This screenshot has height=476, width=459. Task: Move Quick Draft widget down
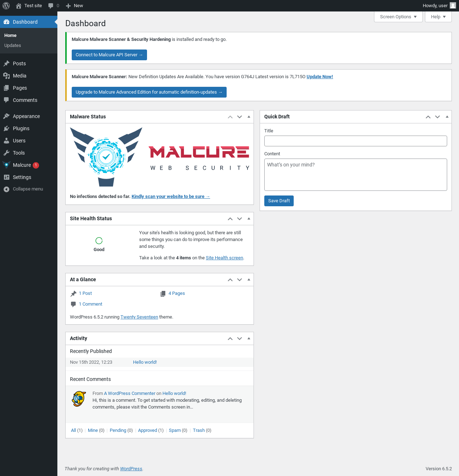point(437,117)
